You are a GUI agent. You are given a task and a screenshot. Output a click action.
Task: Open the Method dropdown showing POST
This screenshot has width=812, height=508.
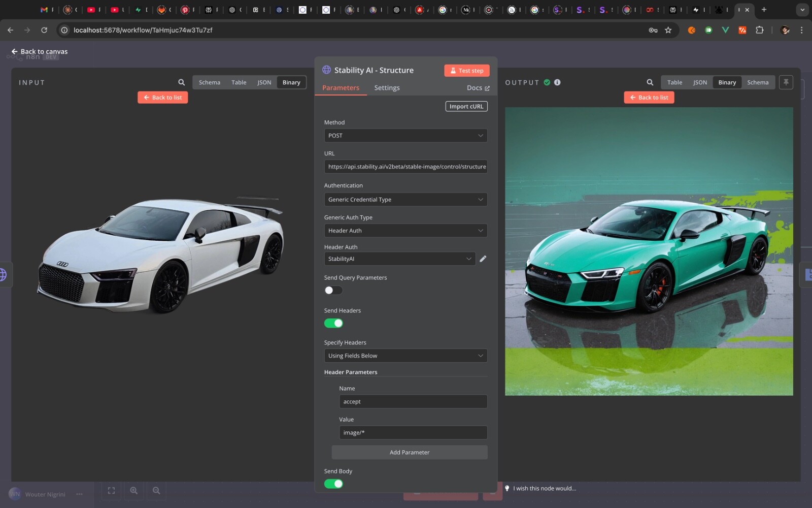[x=405, y=136]
